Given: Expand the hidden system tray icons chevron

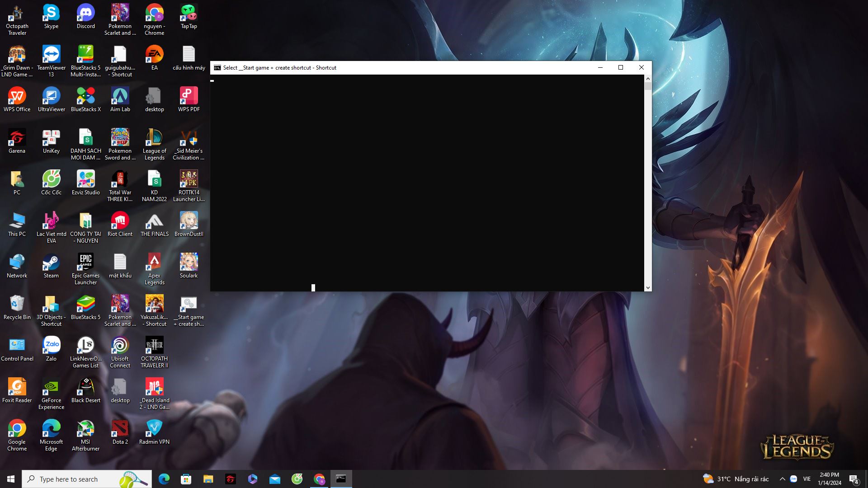Looking at the screenshot, I should (782, 479).
